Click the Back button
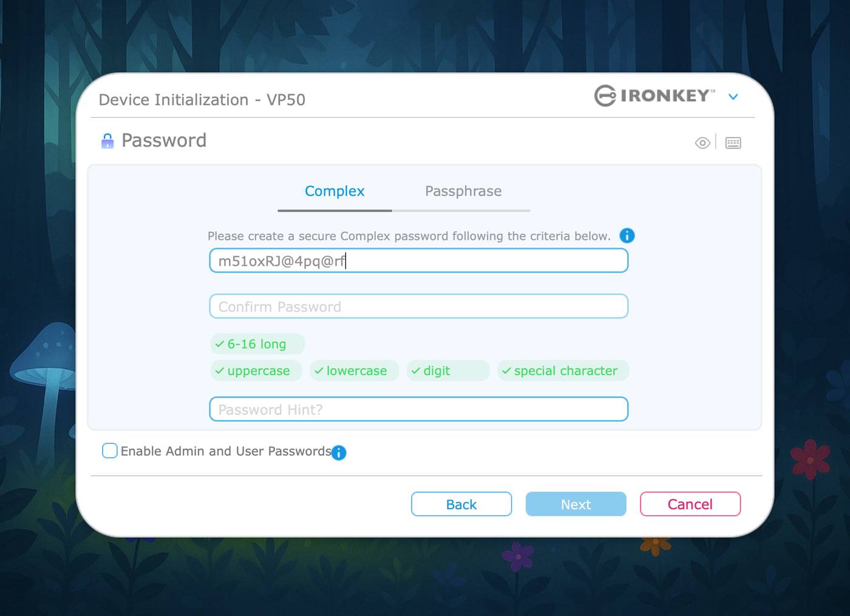The width and height of the screenshot is (850, 616). tap(461, 504)
